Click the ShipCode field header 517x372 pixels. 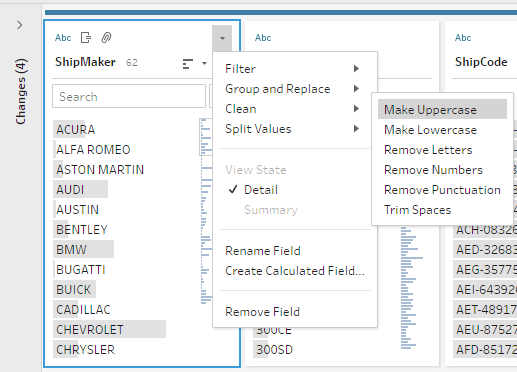click(x=481, y=62)
